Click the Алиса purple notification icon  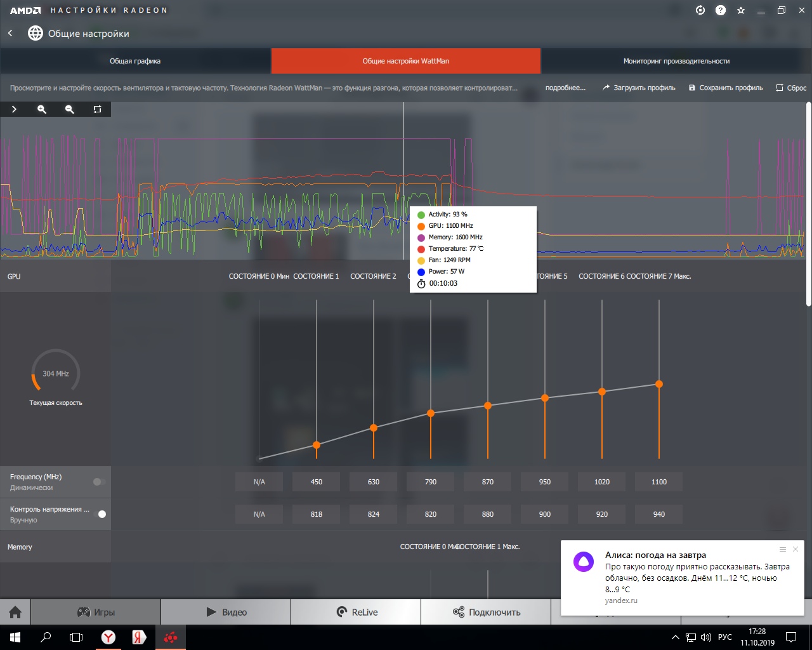[x=584, y=562]
